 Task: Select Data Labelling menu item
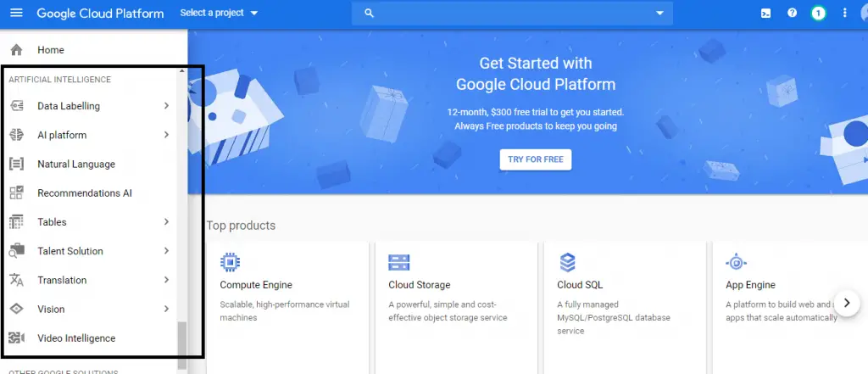(88, 106)
